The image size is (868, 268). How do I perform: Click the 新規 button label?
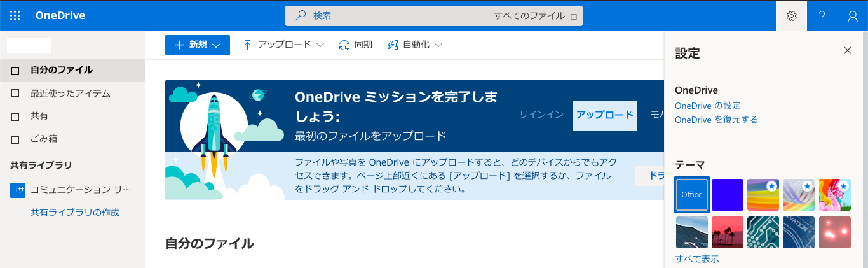point(198,45)
